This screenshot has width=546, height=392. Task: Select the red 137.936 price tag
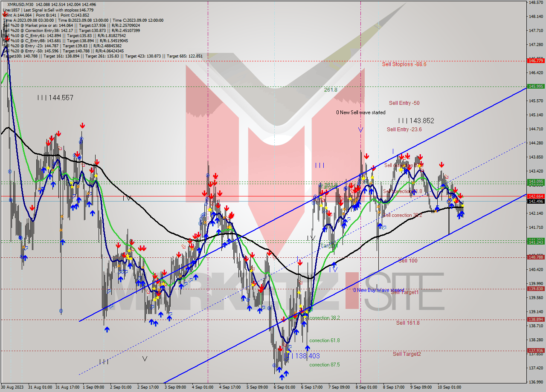pyautogui.click(x=536, y=351)
